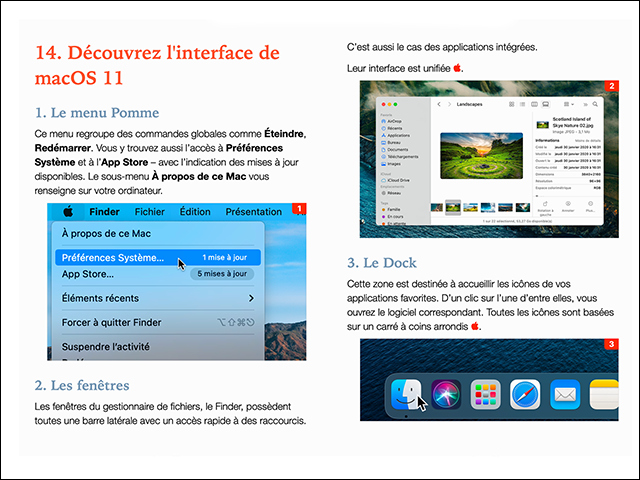
Task: Click the Finder back arrow
Action: [x=440, y=103]
